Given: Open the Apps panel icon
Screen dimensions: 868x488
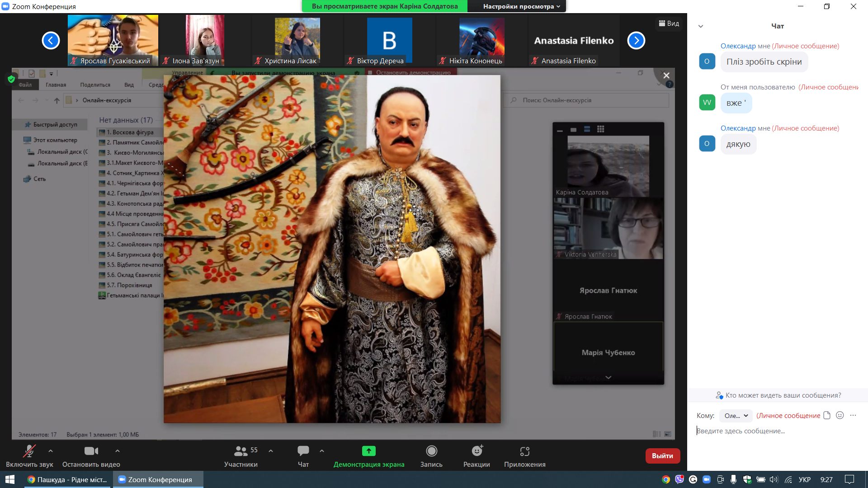Looking at the screenshot, I should (524, 451).
